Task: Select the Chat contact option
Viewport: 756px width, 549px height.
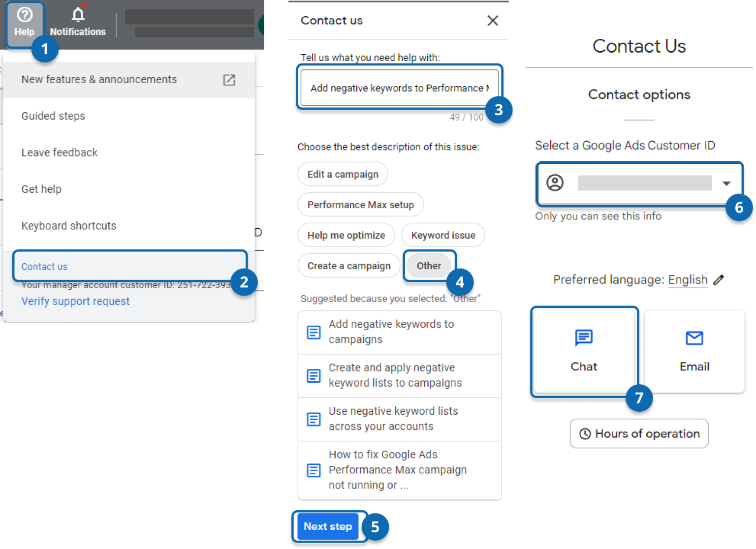Action: click(584, 350)
